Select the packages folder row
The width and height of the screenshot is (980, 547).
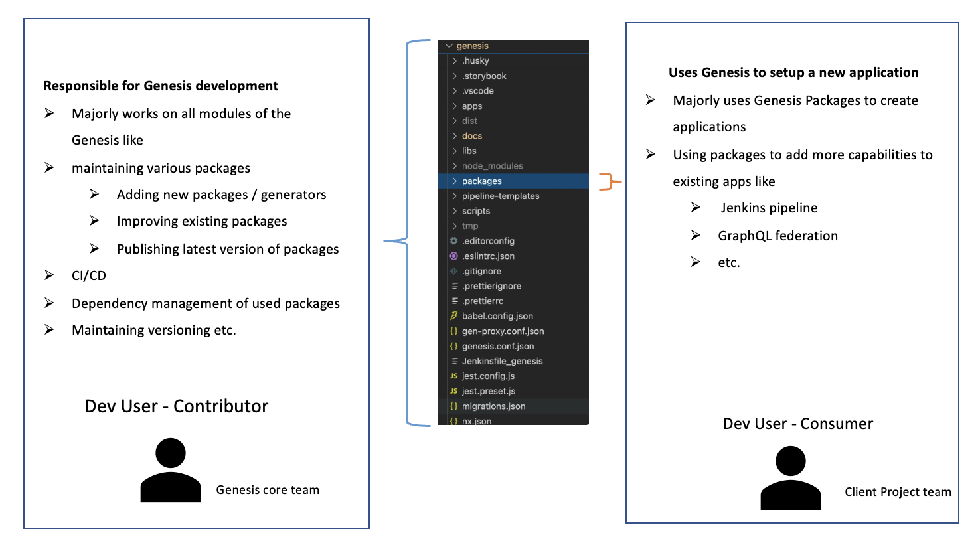pyautogui.click(x=513, y=181)
